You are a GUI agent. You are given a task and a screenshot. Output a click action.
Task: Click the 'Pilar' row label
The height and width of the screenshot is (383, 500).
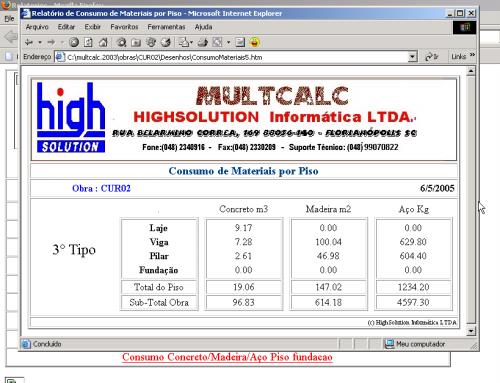pyautogui.click(x=159, y=256)
